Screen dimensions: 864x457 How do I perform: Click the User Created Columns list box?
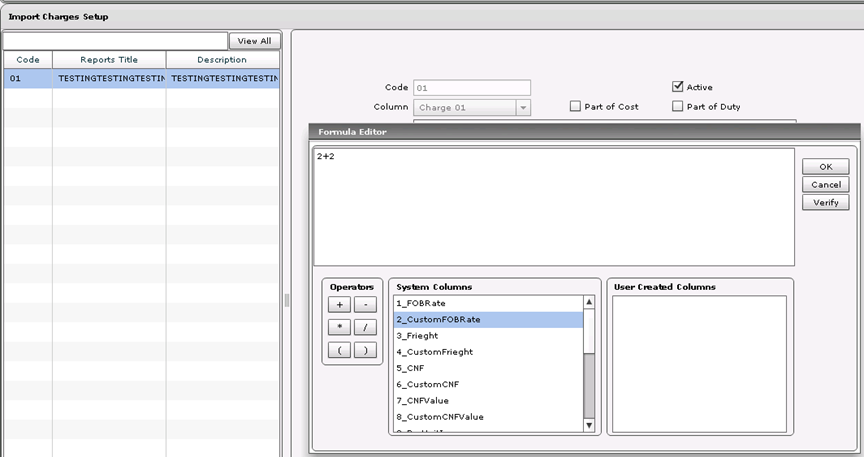point(699,364)
